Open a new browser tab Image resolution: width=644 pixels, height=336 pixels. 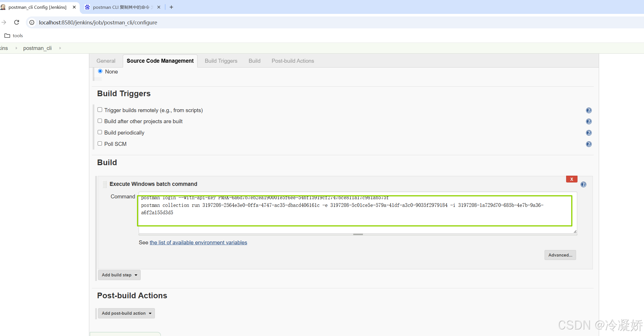click(x=171, y=7)
